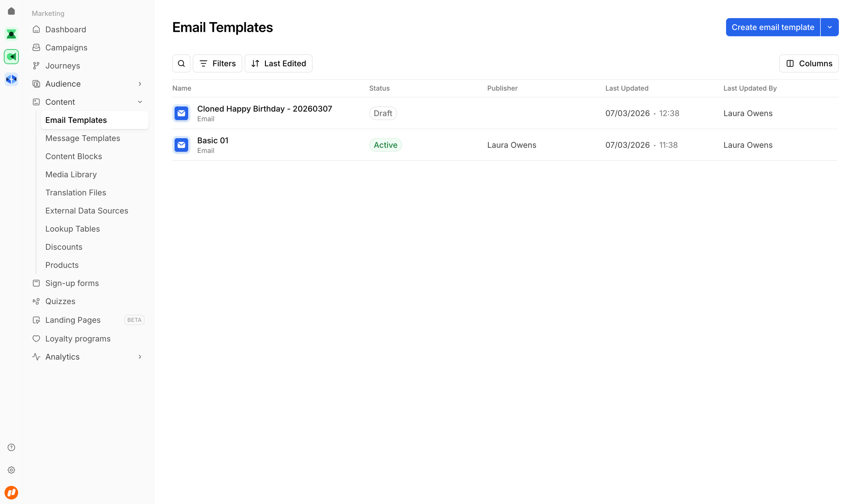
Task: Open Campaigns in the sidebar
Action: pos(66,47)
